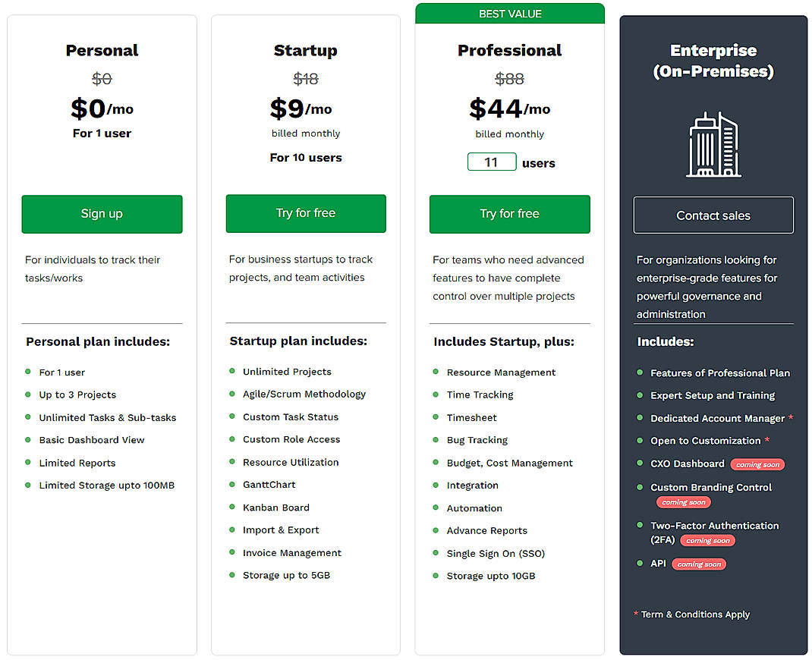This screenshot has height=660, width=812.
Task: Click the crossed-out $18 price
Action: click(x=305, y=79)
